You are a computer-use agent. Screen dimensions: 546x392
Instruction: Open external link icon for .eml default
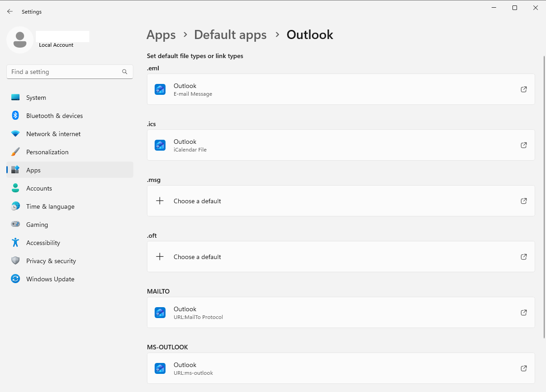click(x=524, y=89)
